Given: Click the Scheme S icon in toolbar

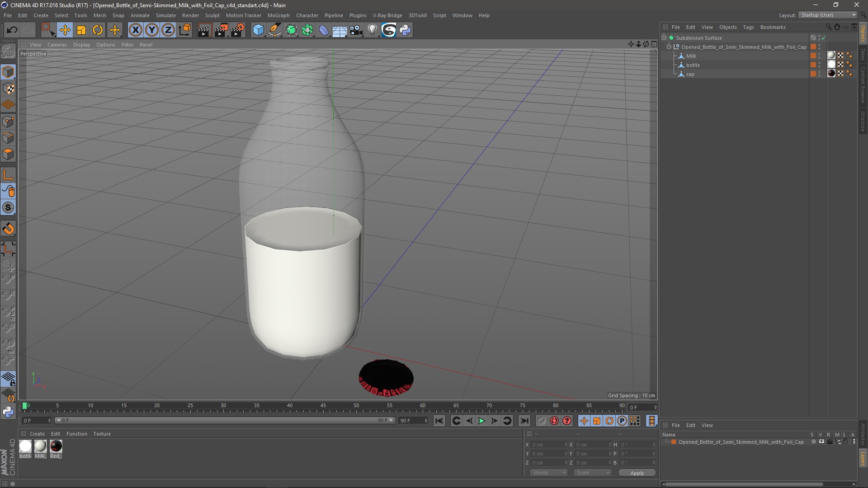Looking at the screenshot, I should (x=389, y=30).
